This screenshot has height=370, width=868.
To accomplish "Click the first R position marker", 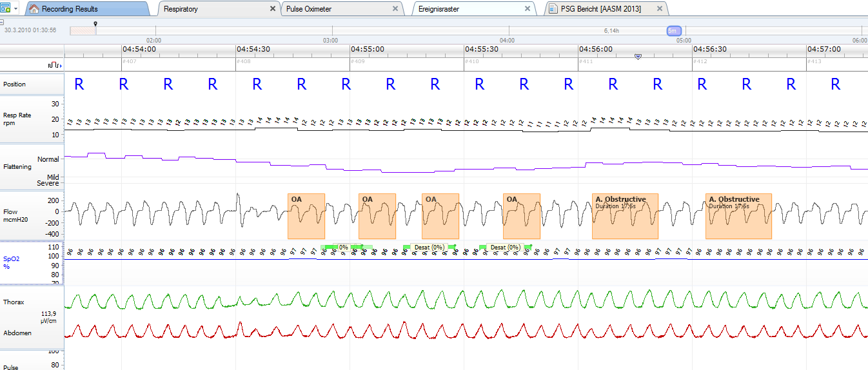I will coord(79,84).
